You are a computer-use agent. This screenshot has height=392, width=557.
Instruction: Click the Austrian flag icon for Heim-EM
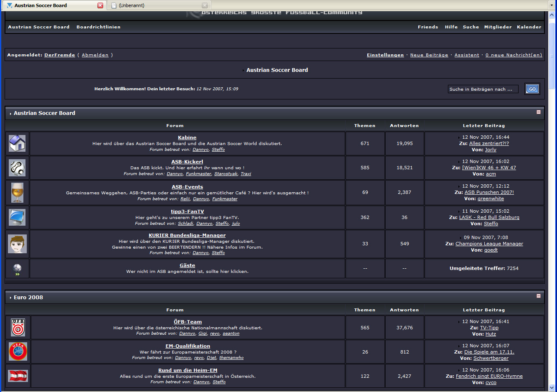click(x=18, y=376)
